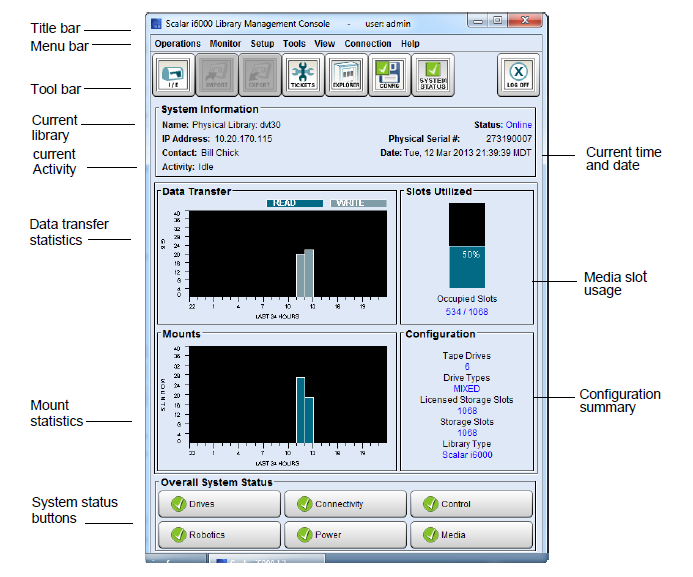Screen dimensions: 693x577
Task: Launch the Explorer tool
Action: coord(346,75)
